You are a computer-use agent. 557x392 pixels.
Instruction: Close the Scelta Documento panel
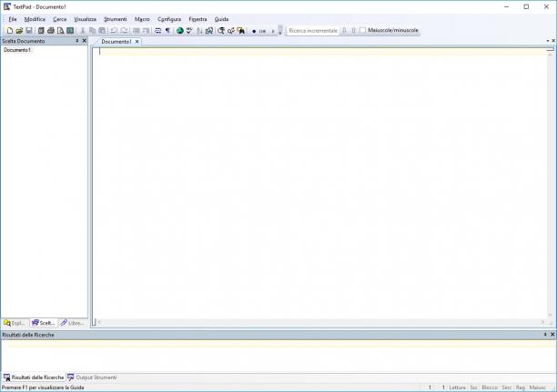pyautogui.click(x=85, y=41)
